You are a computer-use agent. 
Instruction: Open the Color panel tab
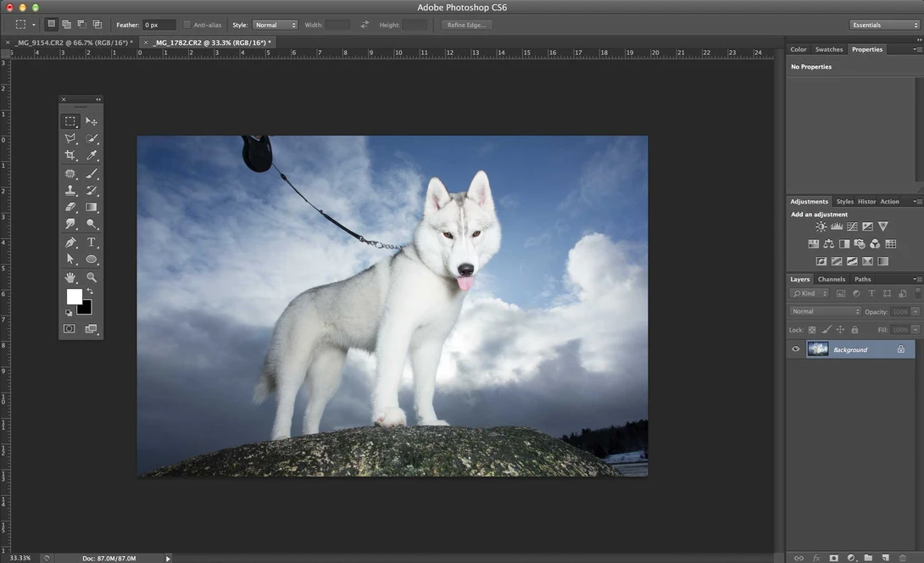tap(799, 49)
